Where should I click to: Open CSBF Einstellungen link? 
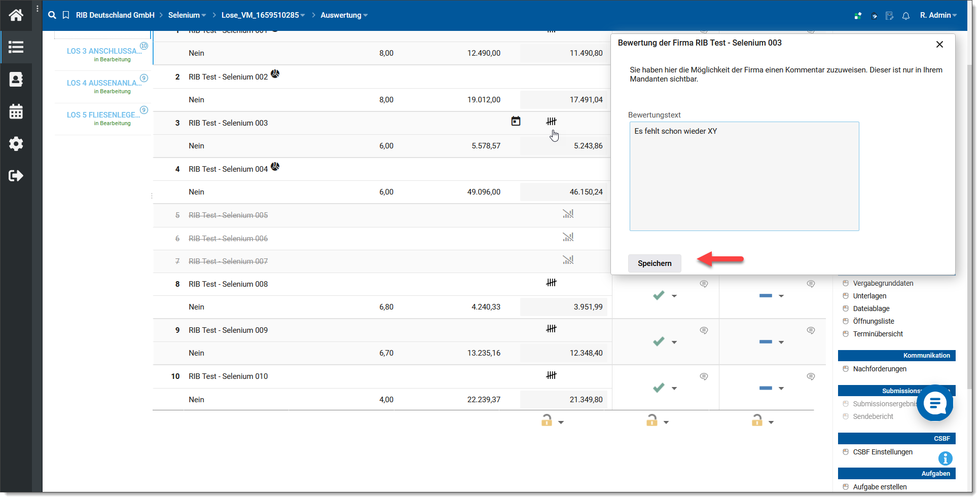coord(883,452)
